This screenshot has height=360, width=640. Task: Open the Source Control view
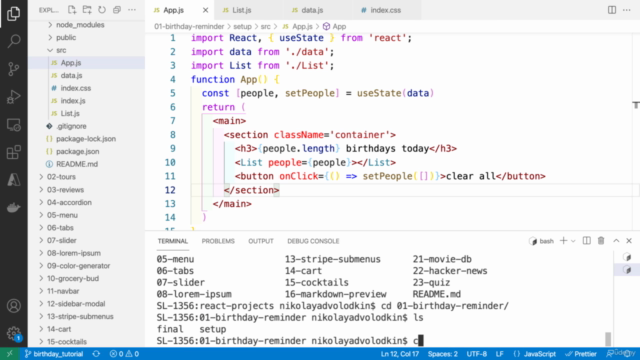(x=13, y=69)
